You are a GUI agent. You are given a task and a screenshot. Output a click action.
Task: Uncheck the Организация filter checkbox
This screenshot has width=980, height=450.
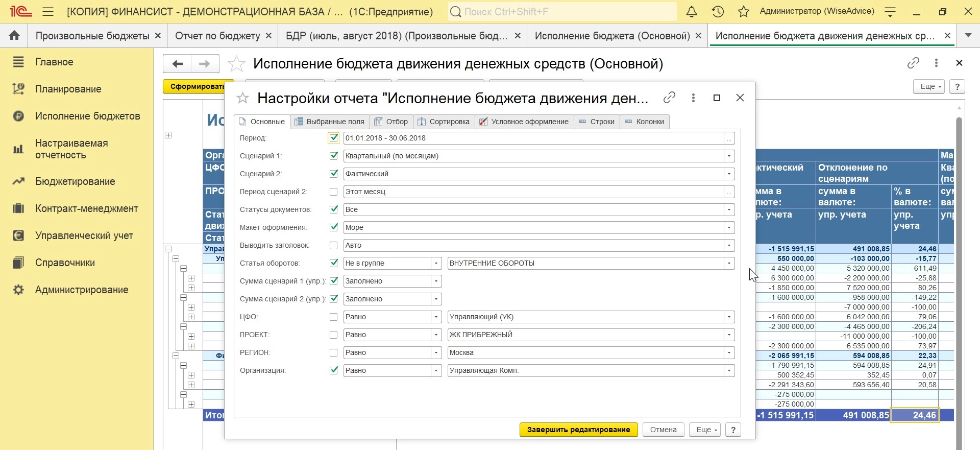point(334,371)
